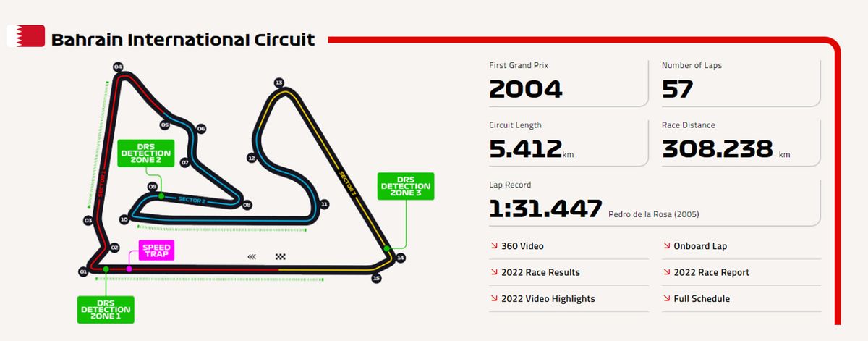Click turn 13 marker on circuit
The height and width of the screenshot is (341, 868).
[x=278, y=83]
